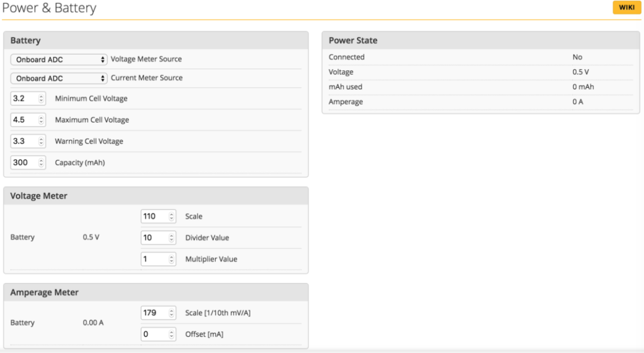The height and width of the screenshot is (353, 644).
Task: Open the Voltage Meter Source dropdown
Action: pos(59,60)
